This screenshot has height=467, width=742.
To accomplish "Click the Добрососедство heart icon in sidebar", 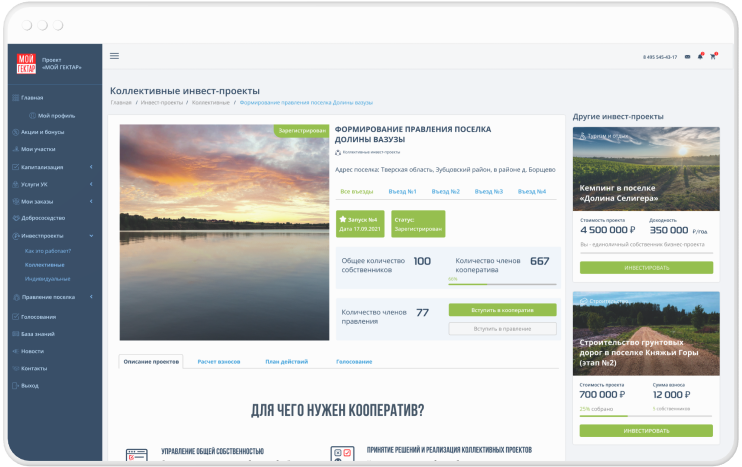I will [x=15, y=218].
